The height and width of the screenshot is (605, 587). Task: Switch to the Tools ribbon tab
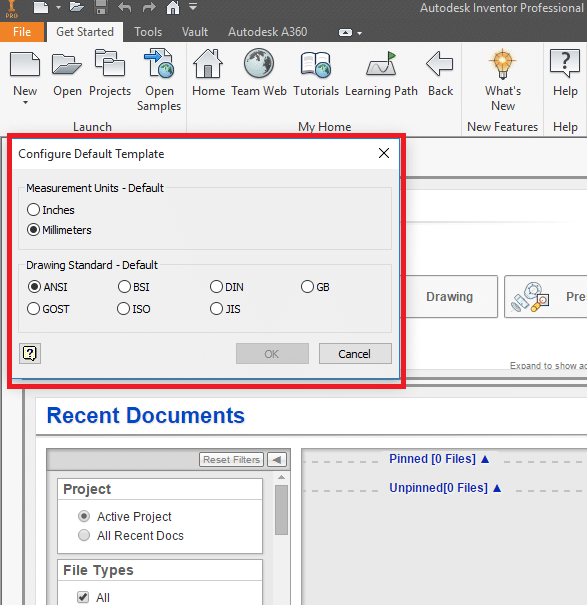pos(148,32)
